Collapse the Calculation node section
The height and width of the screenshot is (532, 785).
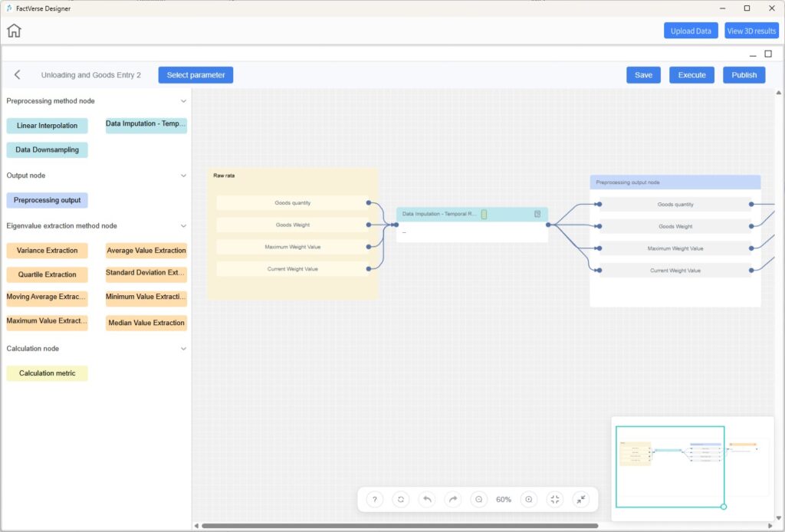(x=183, y=349)
